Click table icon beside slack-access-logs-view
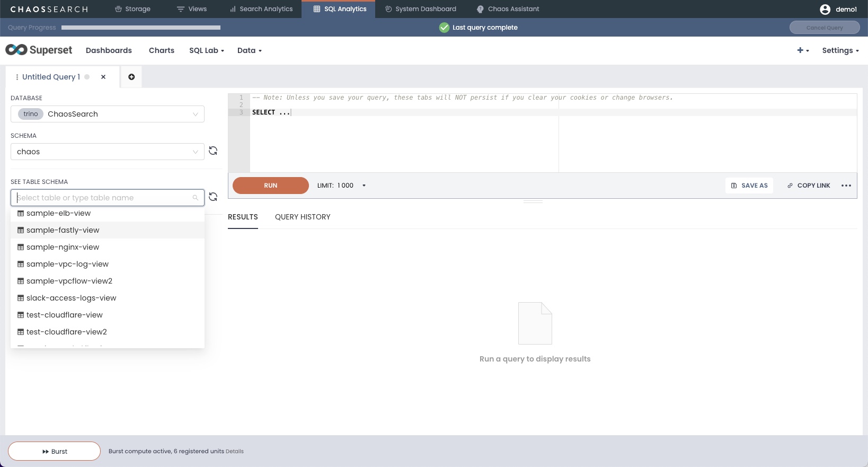 pos(21,298)
